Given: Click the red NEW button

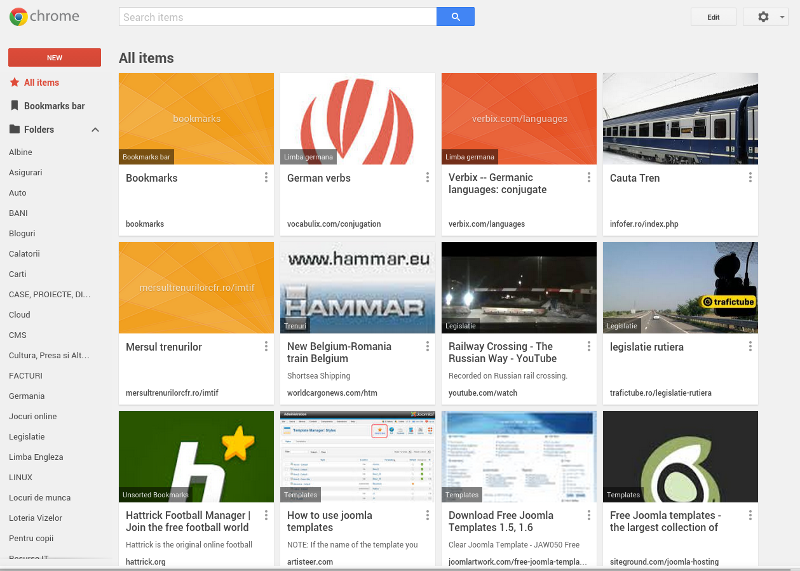Looking at the screenshot, I should (x=54, y=58).
